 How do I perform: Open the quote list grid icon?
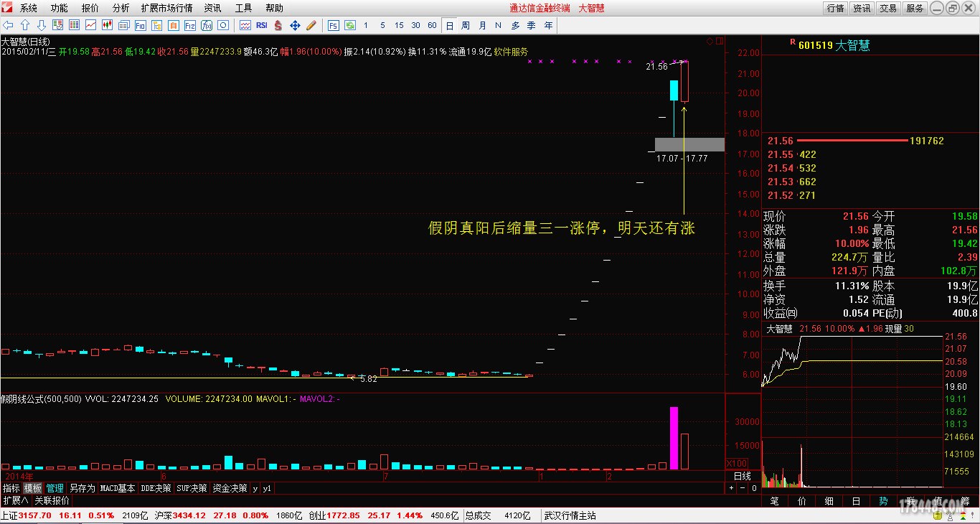74,25
